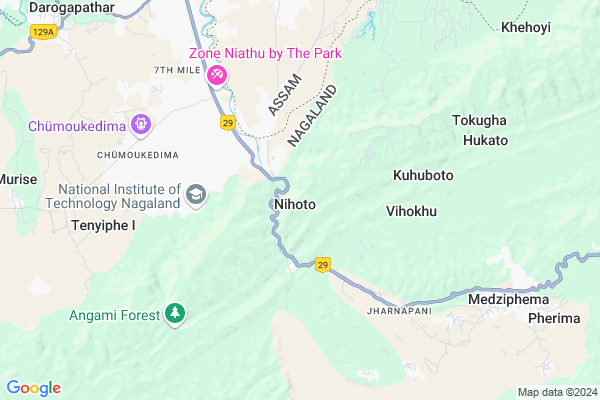This screenshot has width=600, height=400.
Task: Click the green Angami Forest tree icon
Action: [x=175, y=313]
